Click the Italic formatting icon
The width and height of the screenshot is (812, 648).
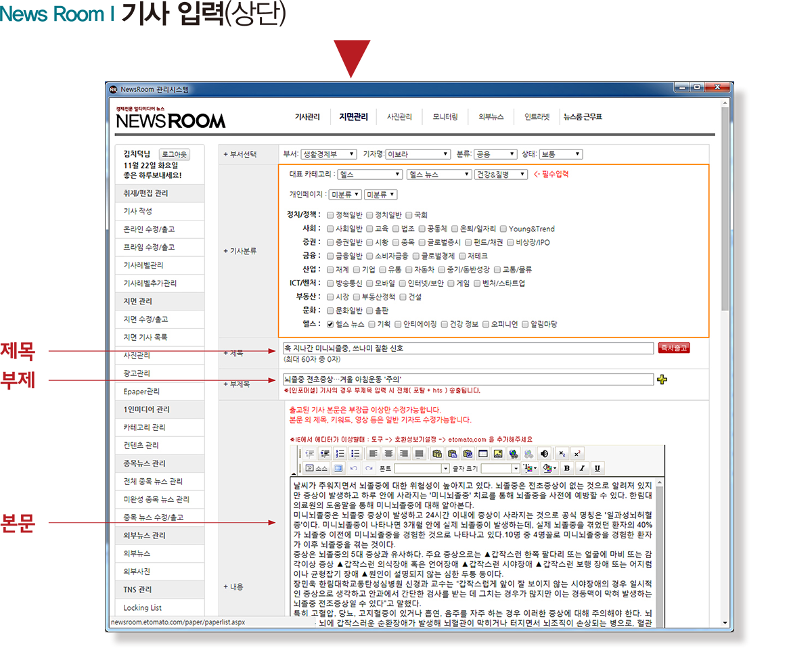(x=582, y=468)
